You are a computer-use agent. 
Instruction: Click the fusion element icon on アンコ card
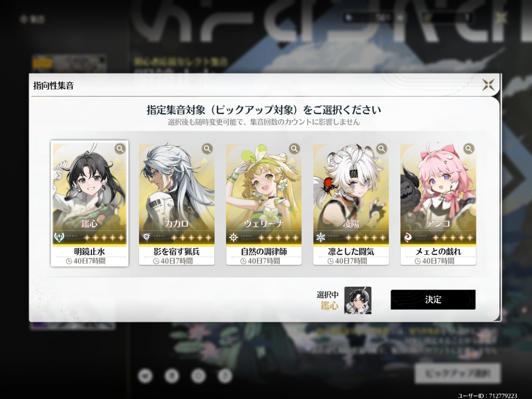pos(408,237)
